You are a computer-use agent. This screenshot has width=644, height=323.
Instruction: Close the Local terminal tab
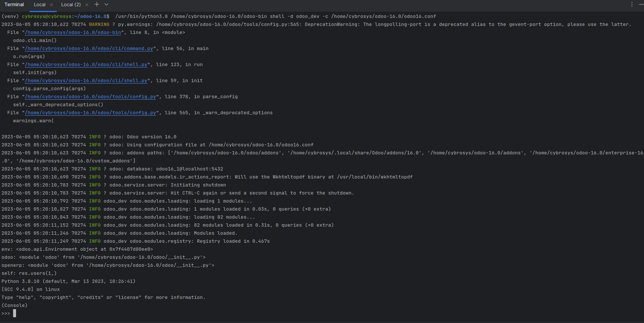point(51,5)
